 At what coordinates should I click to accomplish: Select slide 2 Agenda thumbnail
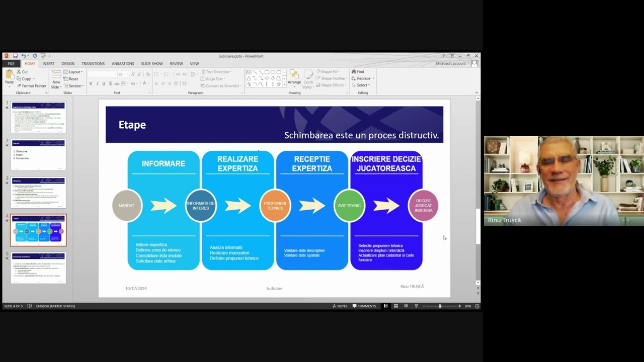click(x=38, y=155)
